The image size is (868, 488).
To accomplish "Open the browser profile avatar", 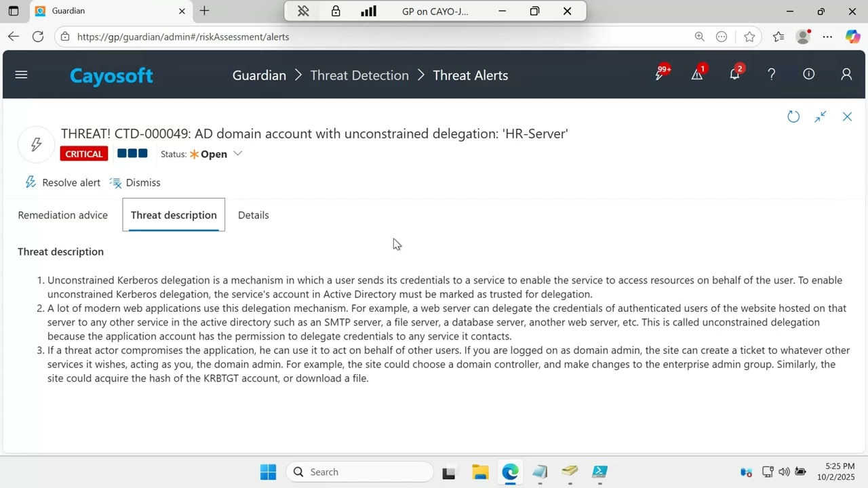I will click(x=804, y=37).
